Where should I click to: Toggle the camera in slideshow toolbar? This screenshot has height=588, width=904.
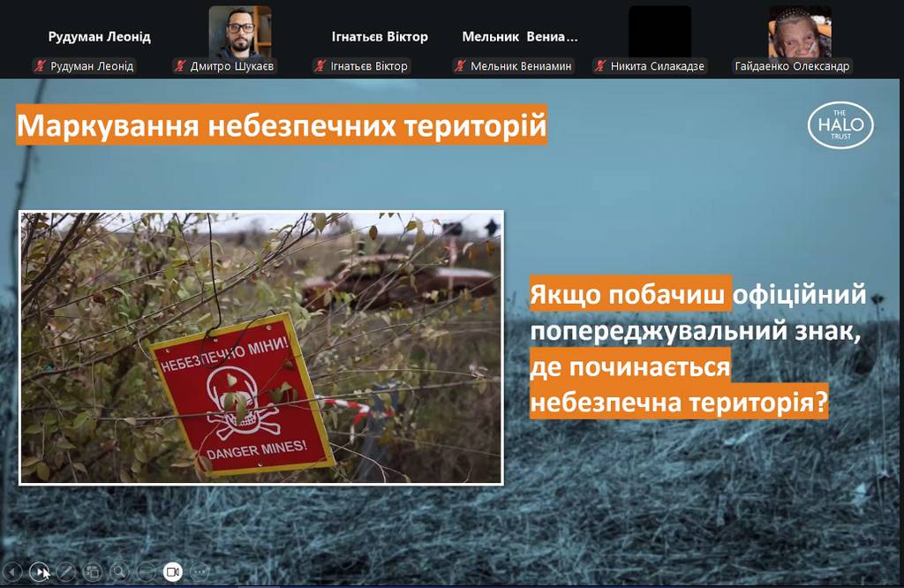tap(173, 572)
